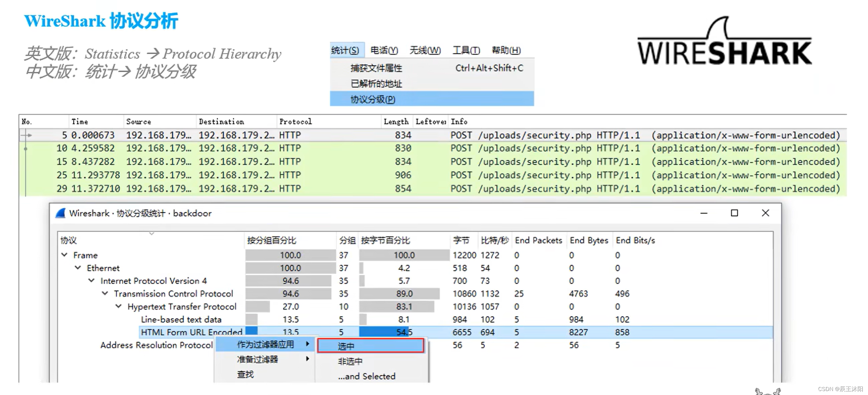Sort by End Bytes column header
The image size is (868, 395).
tap(589, 240)
